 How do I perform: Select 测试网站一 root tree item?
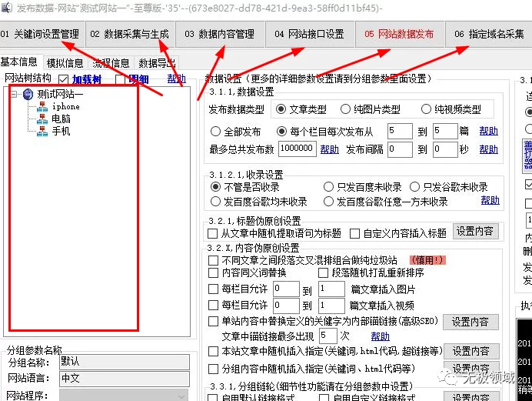pos(60,94)
